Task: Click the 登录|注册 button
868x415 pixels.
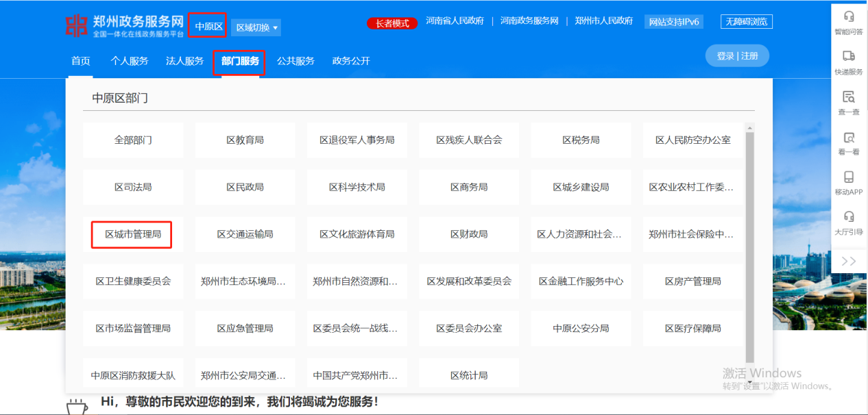Action: tap(737, 55)
